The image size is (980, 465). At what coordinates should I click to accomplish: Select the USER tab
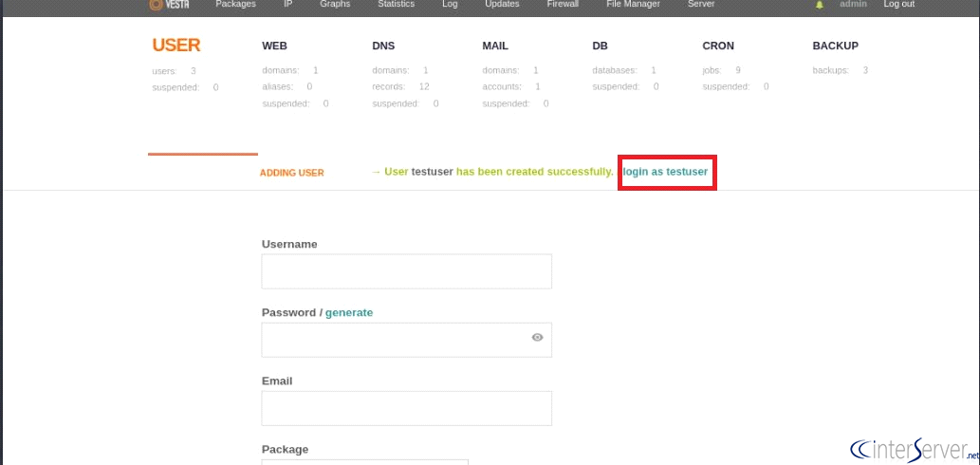click(x=176, y=45)
